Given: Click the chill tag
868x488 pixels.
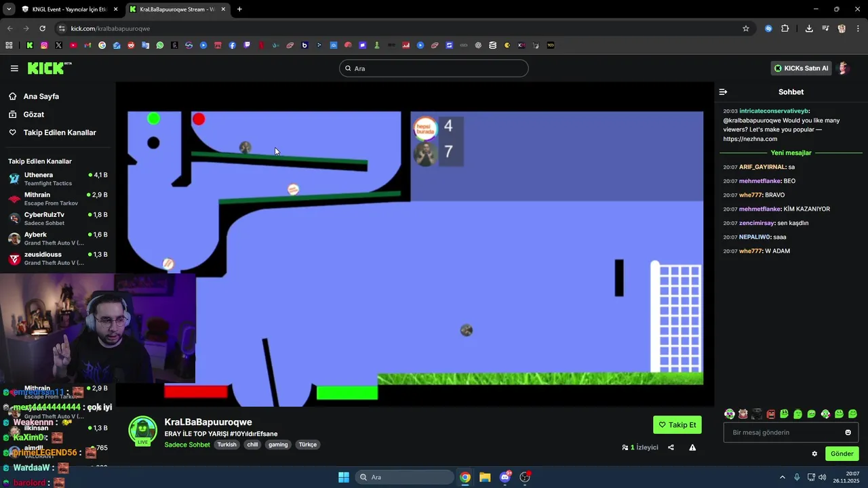Looking at the screenshot, I should pos(252,445).
